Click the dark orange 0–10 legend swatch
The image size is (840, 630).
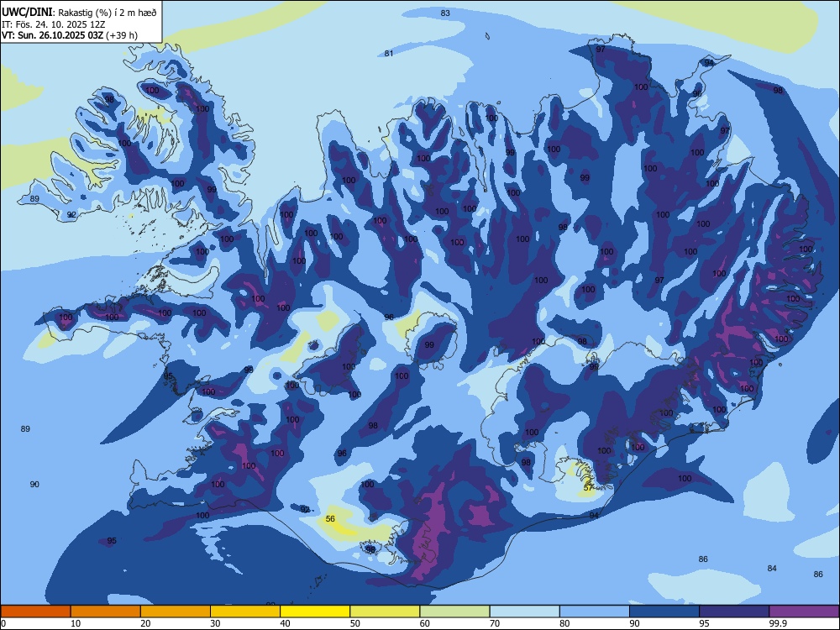click(35, 612)
